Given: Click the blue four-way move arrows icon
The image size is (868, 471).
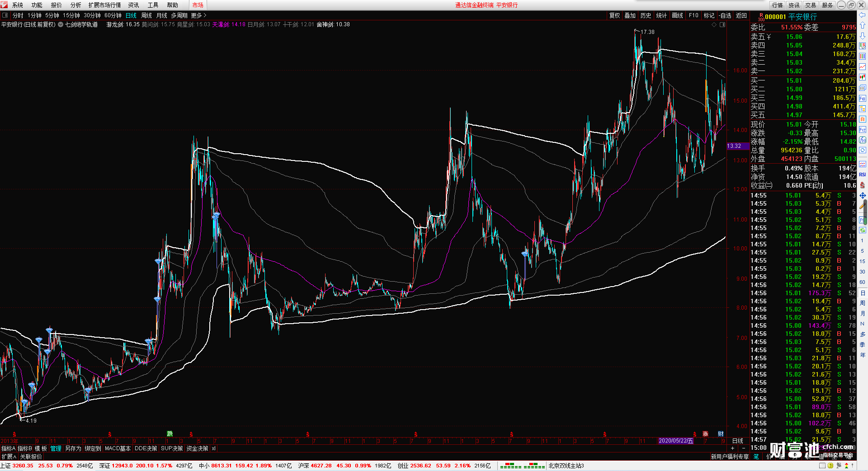Looking at the screenshot, I should (x=862, y=195).
